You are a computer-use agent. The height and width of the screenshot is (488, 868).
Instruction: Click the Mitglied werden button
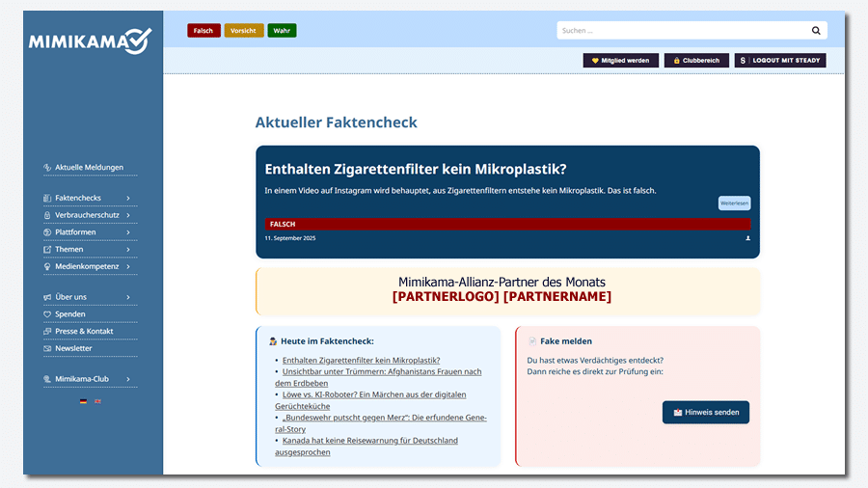point(620,61)
